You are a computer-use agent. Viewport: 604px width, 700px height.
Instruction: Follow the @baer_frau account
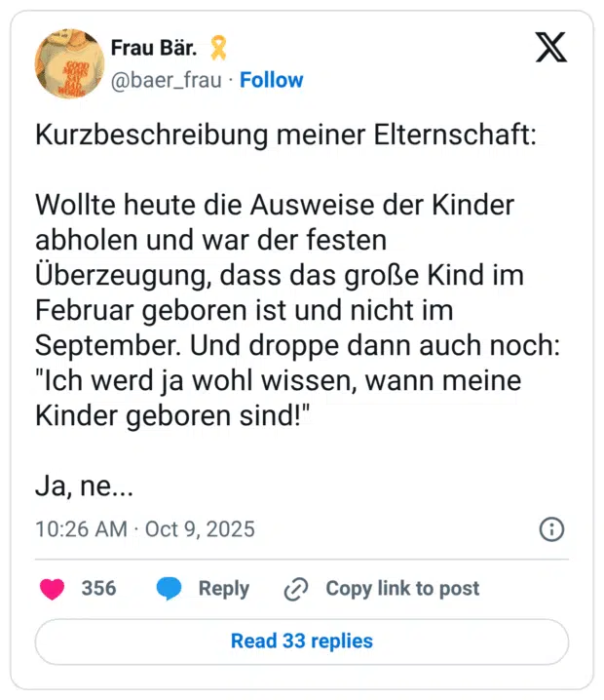271,80
